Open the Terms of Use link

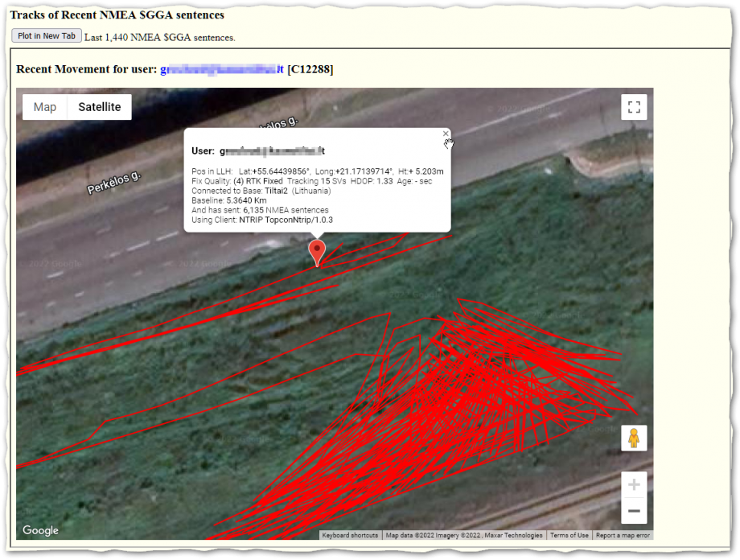pyautogui.click(x=569, y=535)
